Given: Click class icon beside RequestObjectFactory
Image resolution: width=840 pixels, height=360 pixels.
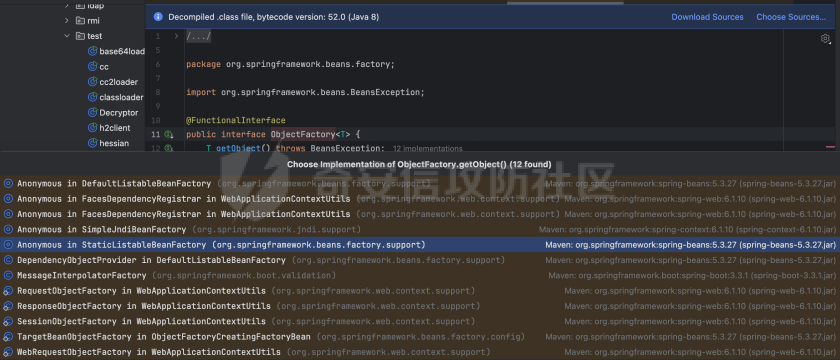Looking at the screenshot, I should (x=8, y=291).
